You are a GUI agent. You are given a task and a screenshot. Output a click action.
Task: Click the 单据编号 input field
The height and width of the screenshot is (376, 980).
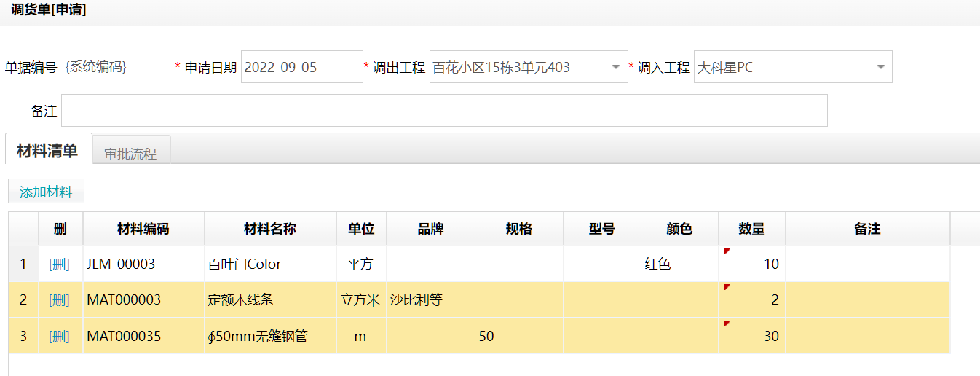[117, 67]
